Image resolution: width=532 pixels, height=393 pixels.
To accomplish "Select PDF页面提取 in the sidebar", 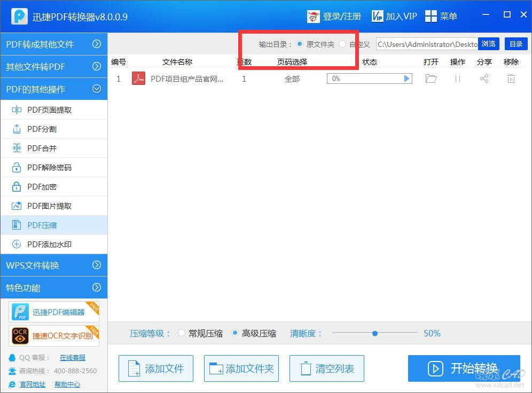I will (54, 110).
